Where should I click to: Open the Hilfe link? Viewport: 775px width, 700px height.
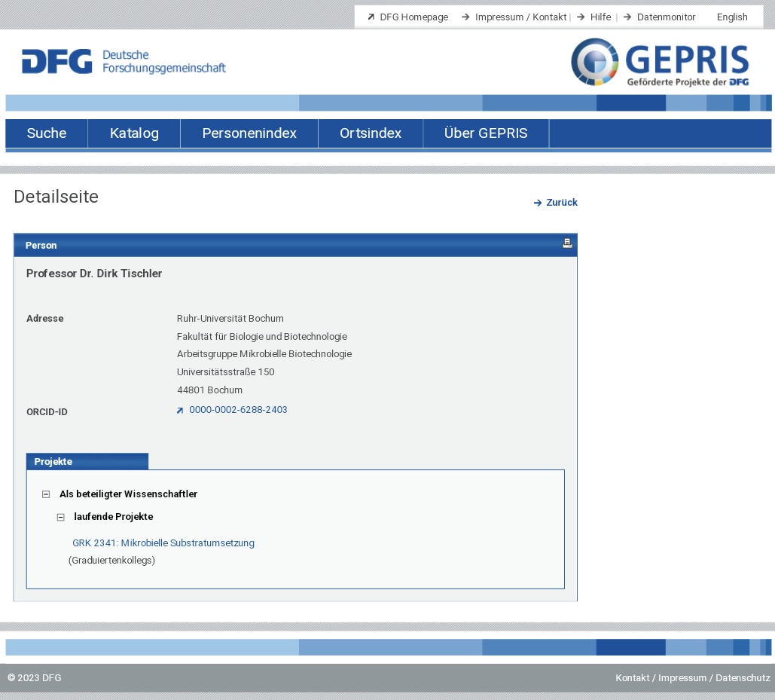click(x=600, y=17)
